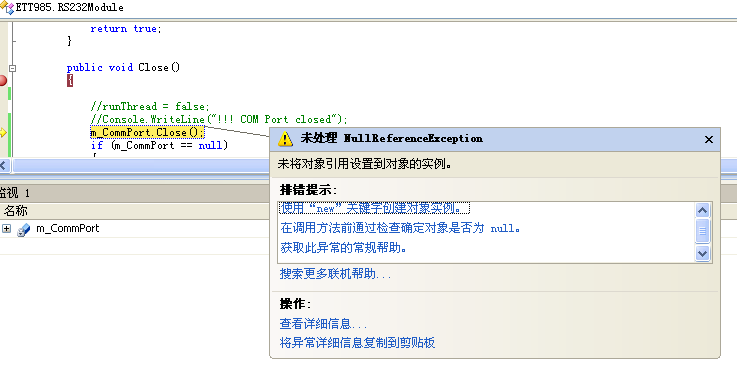Open tip about checking object for null
Image resolution: width=737 pixels, height=367 pixels.
(400, 228)
